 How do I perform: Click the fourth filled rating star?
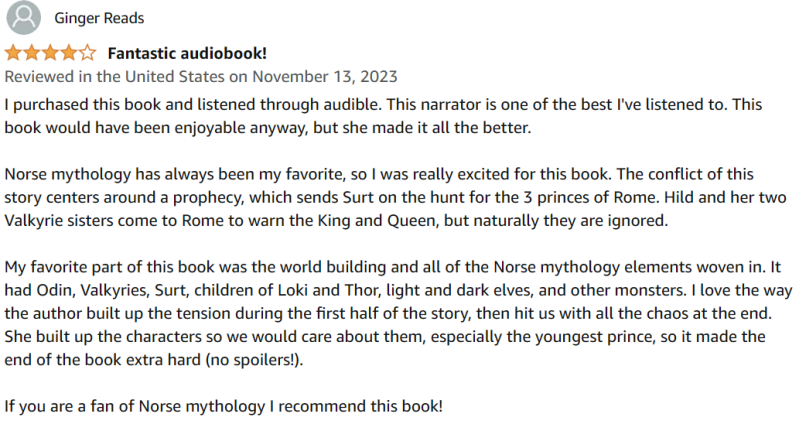click(69, 53)
